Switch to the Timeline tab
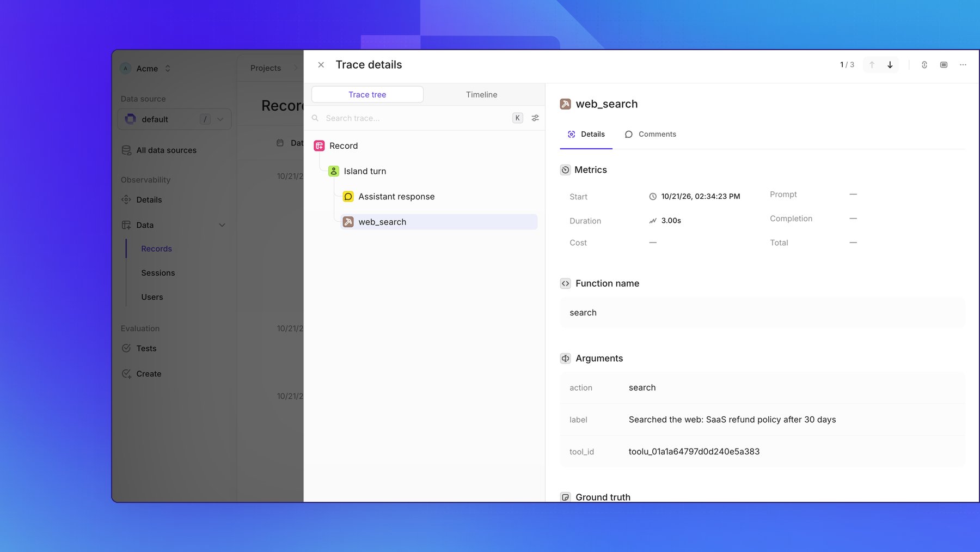This screenshot has height=552, width=980. (x=481, y=95)
